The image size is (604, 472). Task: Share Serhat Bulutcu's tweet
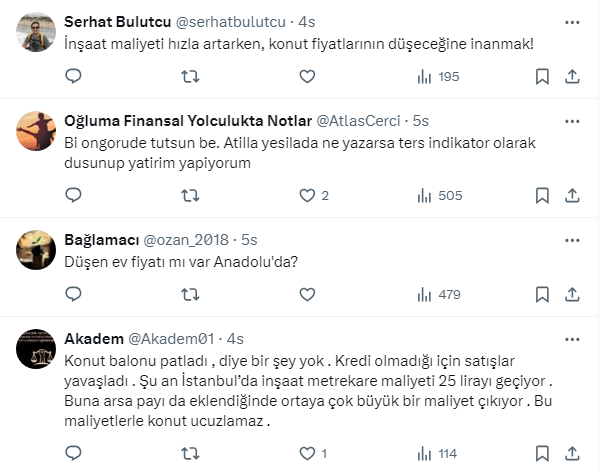coord(573,77)
